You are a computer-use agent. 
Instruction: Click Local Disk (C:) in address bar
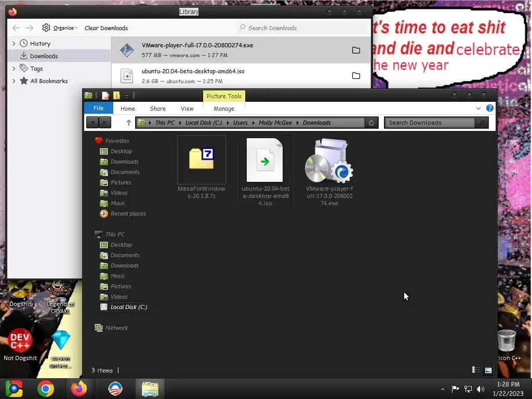point(204,123)
